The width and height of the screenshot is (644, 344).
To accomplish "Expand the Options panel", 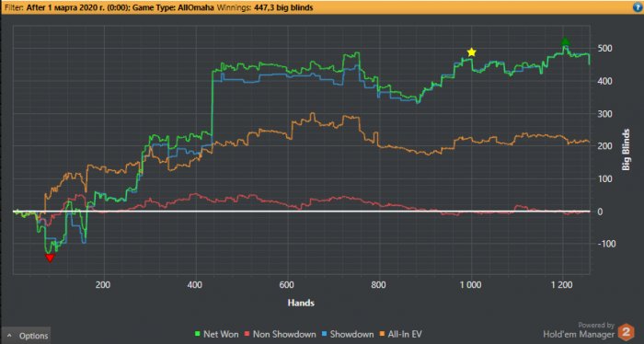I will point(27,336).
